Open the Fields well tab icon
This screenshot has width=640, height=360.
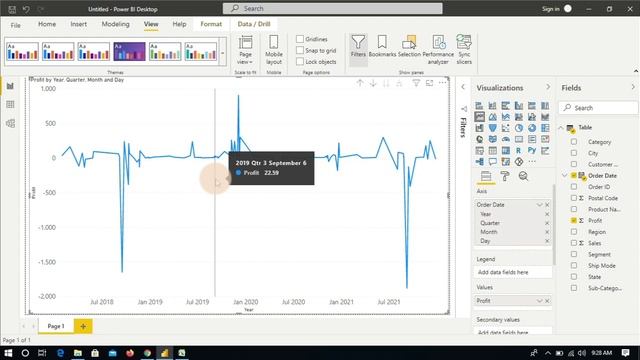point(486,176)
